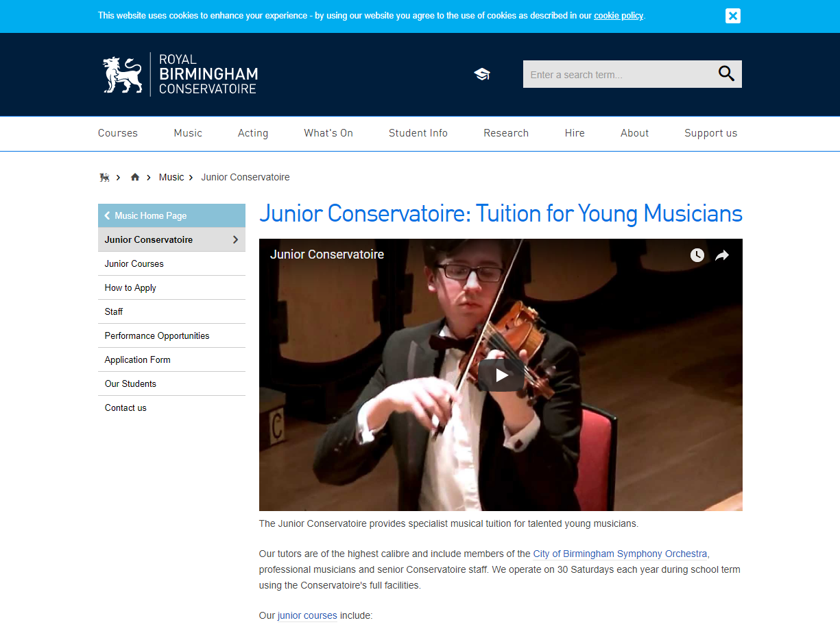
Task: Dismiss the cookie notice with X
Action: pyautogui.click(x=733, y=16)
